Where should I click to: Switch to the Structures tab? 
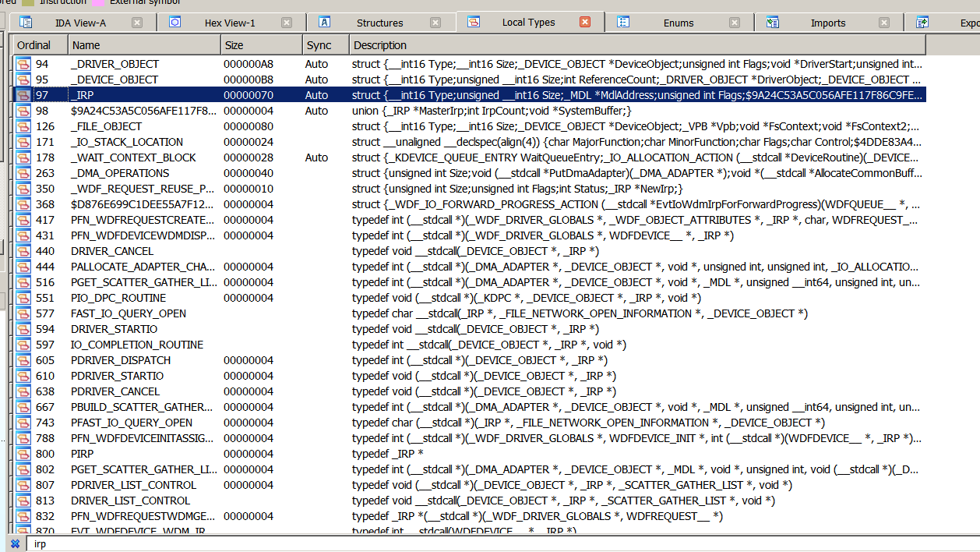click(379, 23)
